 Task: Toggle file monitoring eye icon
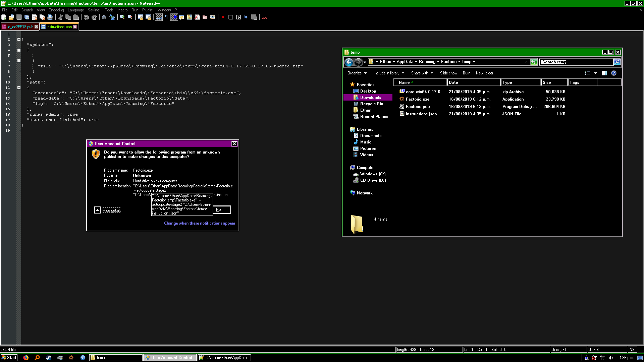[213, 17]
